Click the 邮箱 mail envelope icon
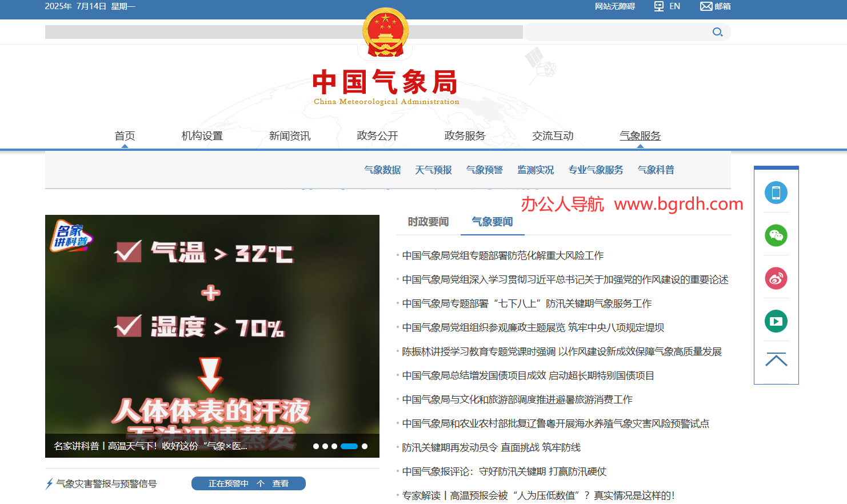847x504 pixels. [706, 6]
